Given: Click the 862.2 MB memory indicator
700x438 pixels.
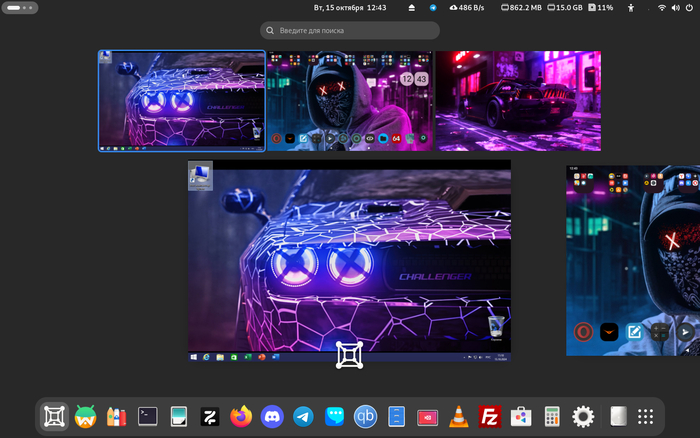Looking at the screenshot, I should [521, 8].
